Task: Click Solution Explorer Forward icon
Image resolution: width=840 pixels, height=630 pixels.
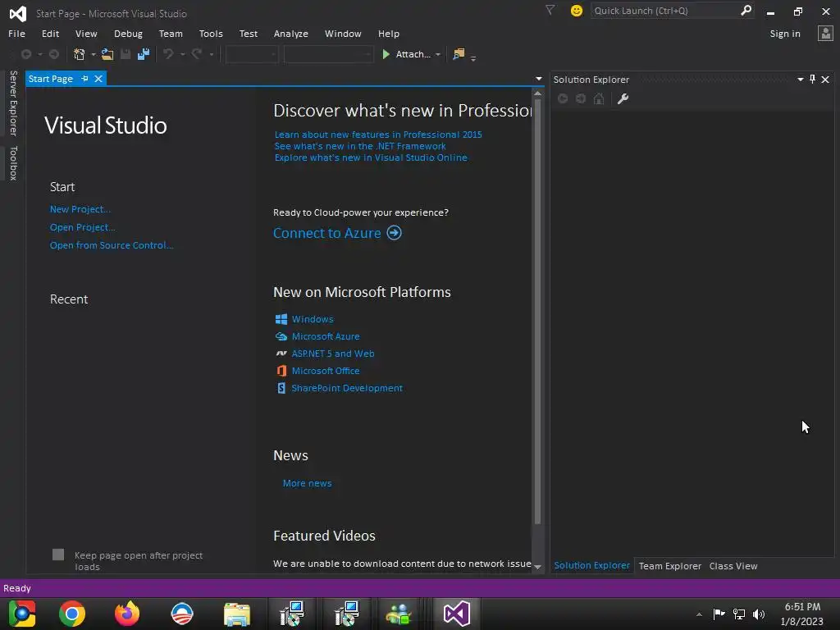Action: click(581, 98)
